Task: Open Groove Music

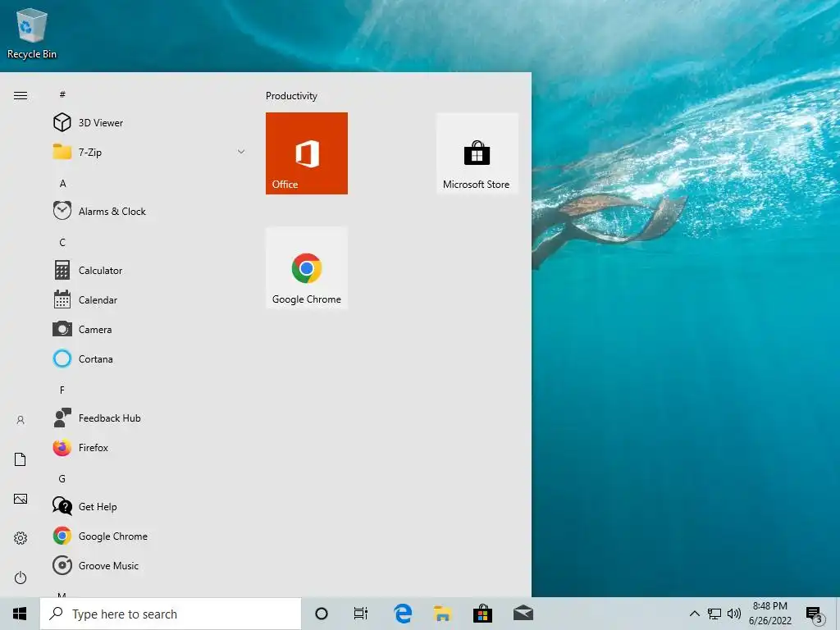Action: [149, 566]
